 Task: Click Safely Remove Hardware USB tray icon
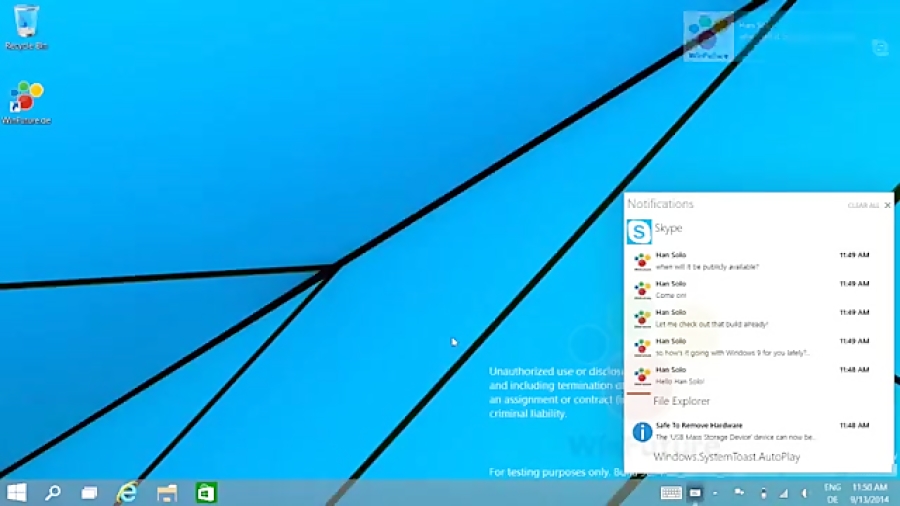(x=763, y=493)
